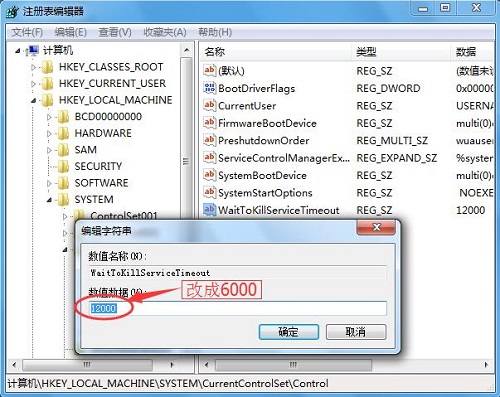Expand the HARDWARE key
The image size is (500, 397).
click(49, 134)
